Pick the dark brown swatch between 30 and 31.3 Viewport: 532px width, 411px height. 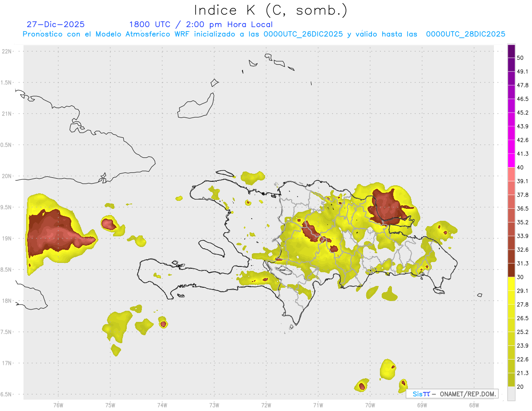511,270
